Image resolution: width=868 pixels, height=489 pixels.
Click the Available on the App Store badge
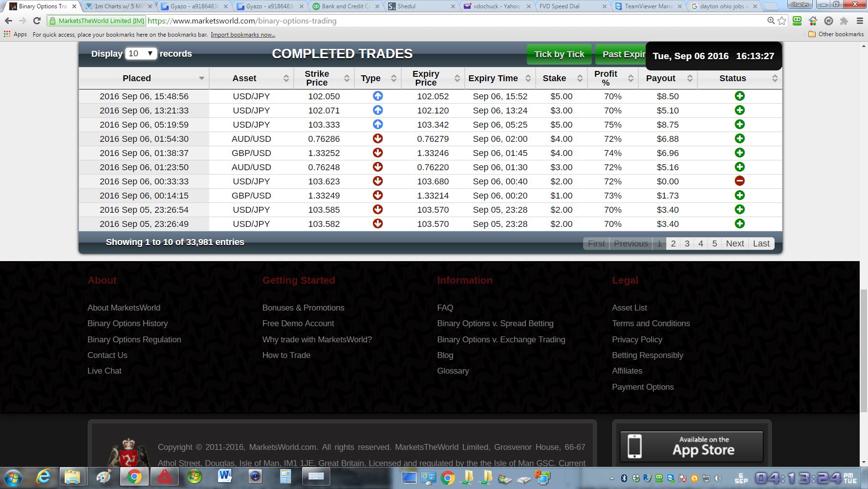[x=692, y=446]
